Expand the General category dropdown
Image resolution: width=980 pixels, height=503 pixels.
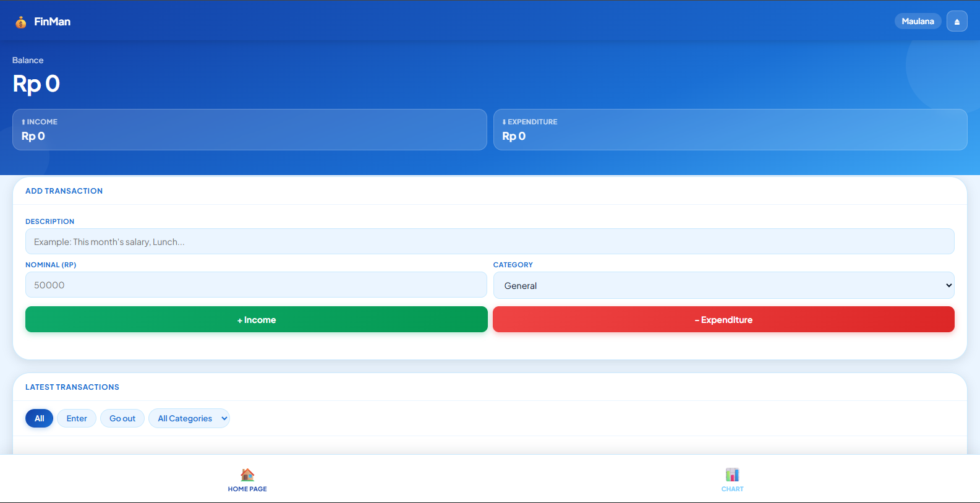(x=723, y=285)
